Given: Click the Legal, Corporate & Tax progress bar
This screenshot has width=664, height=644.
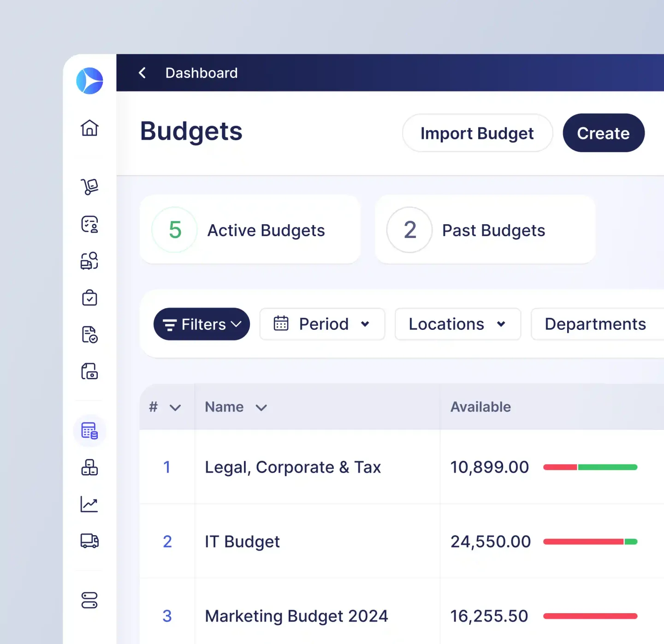Looking at the screenshot, I should [x=590, y=467].
